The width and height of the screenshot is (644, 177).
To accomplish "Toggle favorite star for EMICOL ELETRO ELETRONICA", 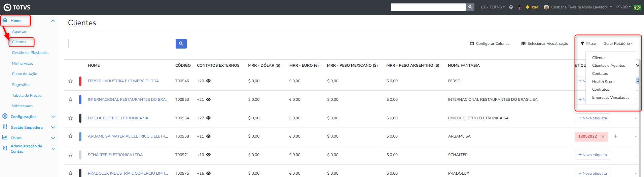I will coord(71,118).
